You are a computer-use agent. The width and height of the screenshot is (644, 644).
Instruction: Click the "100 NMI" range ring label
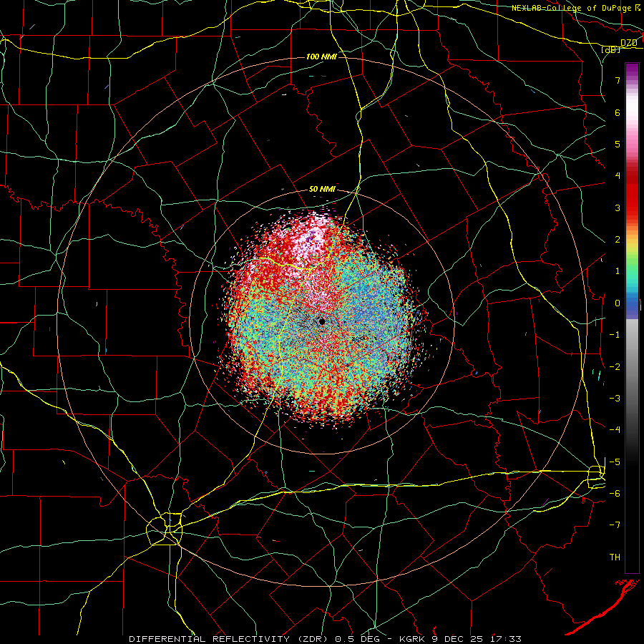point(321,57)
